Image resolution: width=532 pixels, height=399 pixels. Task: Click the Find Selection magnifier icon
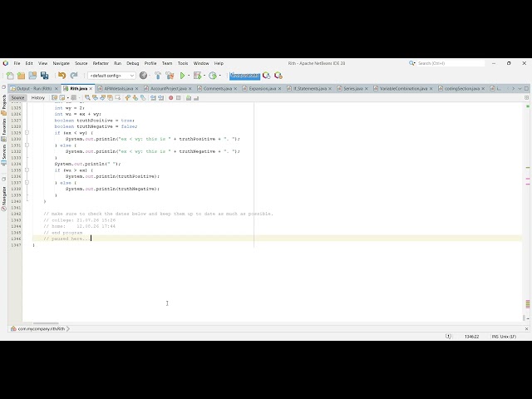(x=87, y=98)
